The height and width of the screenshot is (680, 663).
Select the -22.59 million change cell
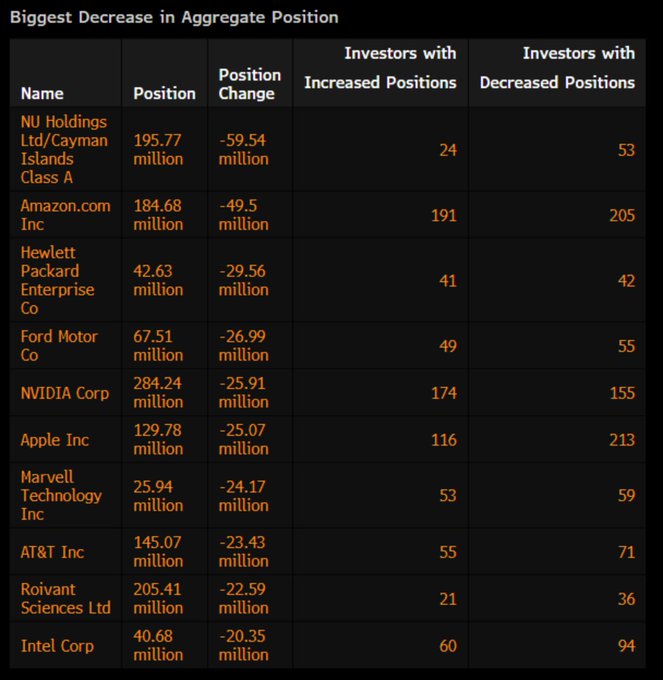click(x=243, y=598)
